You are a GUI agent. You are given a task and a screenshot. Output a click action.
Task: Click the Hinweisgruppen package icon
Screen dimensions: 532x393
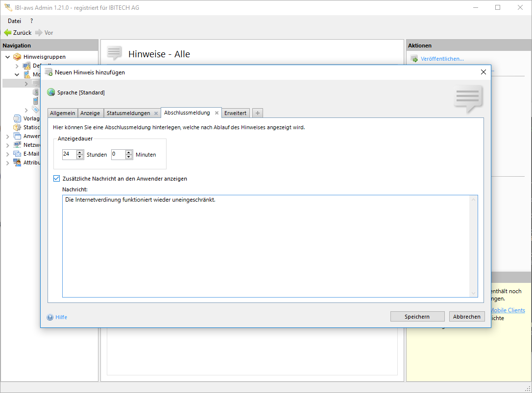click(x=18, y=57)
